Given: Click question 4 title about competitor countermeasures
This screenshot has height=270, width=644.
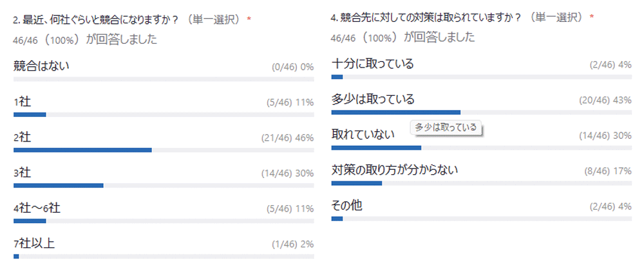Looking at the screenshot, I should pyautogui.click(x=462, y=17).
